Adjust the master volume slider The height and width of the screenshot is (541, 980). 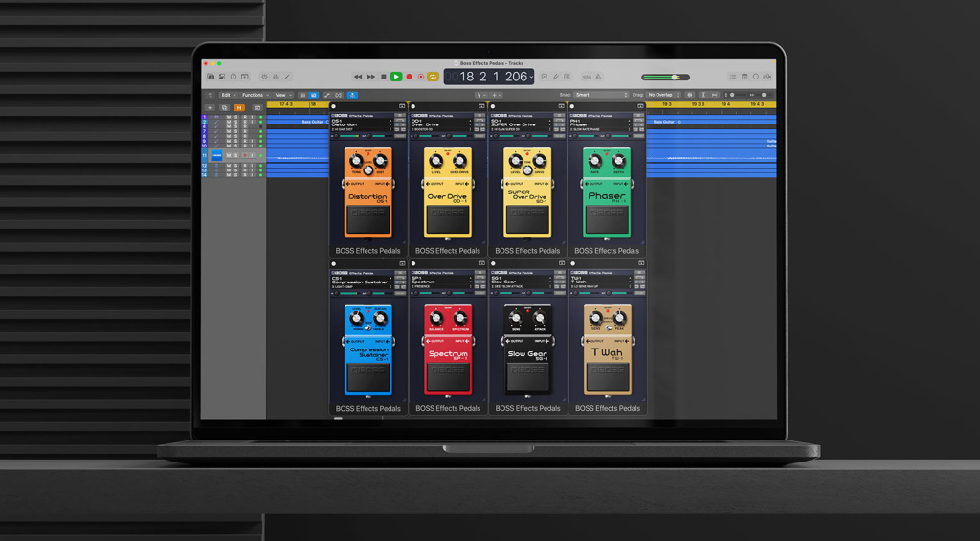[666, 78]
